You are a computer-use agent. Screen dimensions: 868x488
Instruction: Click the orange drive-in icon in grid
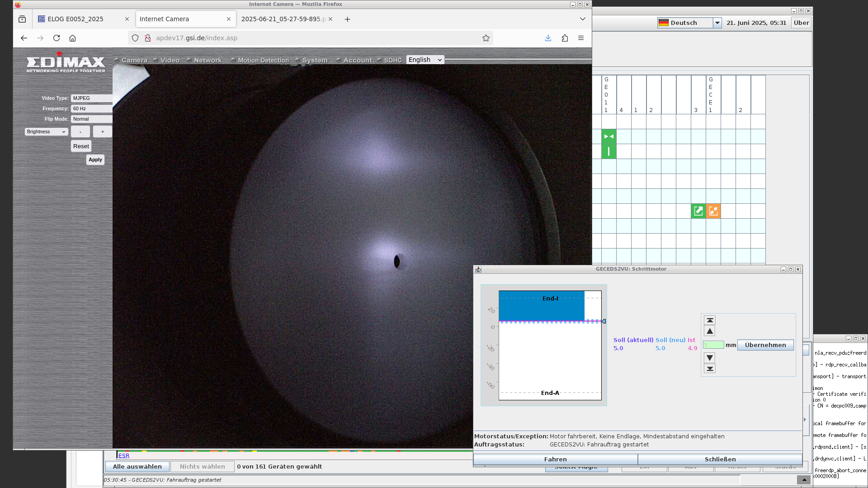713,211
